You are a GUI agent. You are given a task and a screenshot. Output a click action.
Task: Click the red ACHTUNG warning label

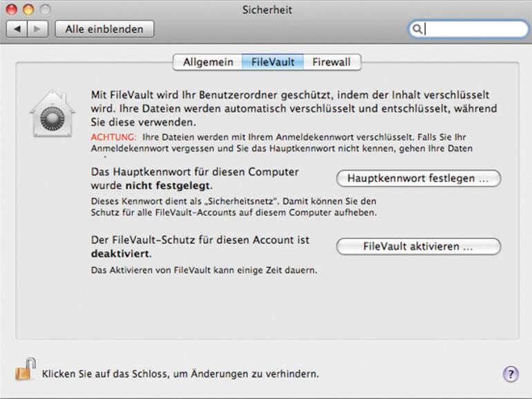click(x=114, y=137)
